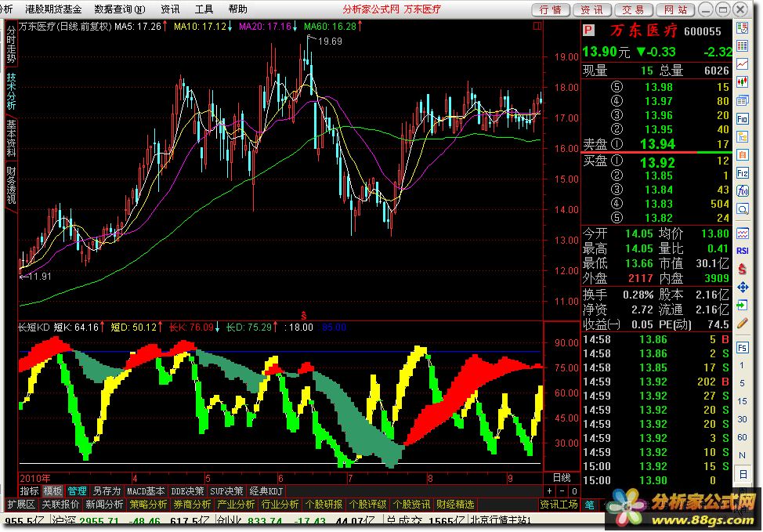Toggle the 笔 tick detail tab
The height and width of the screenshot is (532, 763).
coord(589,505)
